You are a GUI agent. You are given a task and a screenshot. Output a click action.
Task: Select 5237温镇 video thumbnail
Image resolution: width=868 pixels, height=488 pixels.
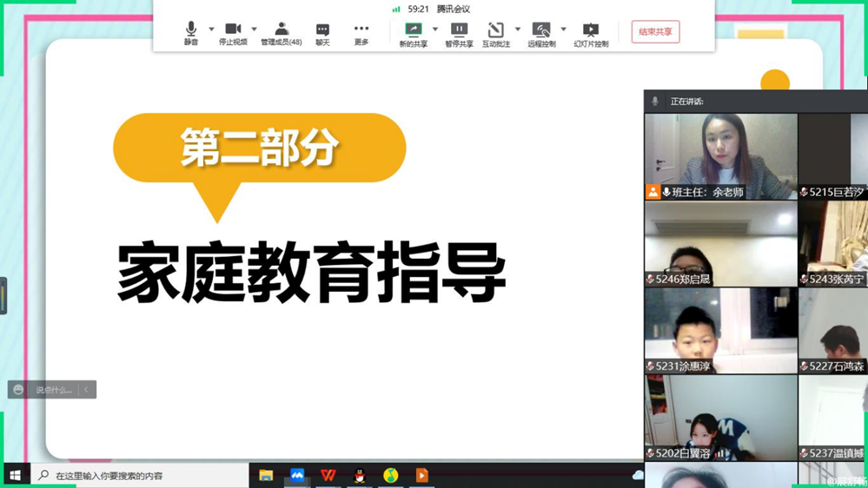tap(833, 417)
